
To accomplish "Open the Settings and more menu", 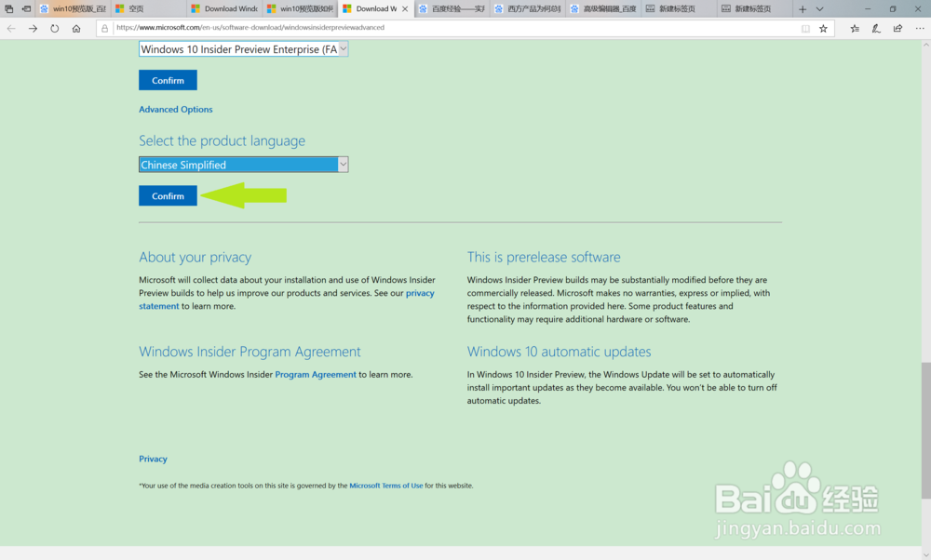I will coord(920,29).
